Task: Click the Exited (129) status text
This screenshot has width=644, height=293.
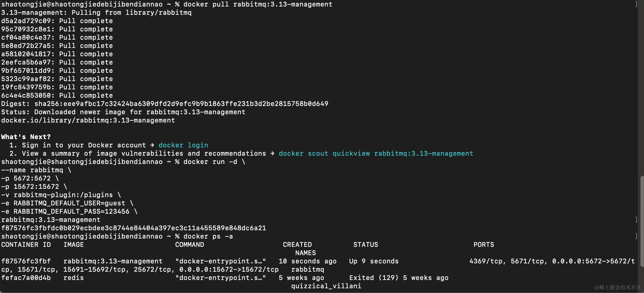Action: (x=374, y=278)
